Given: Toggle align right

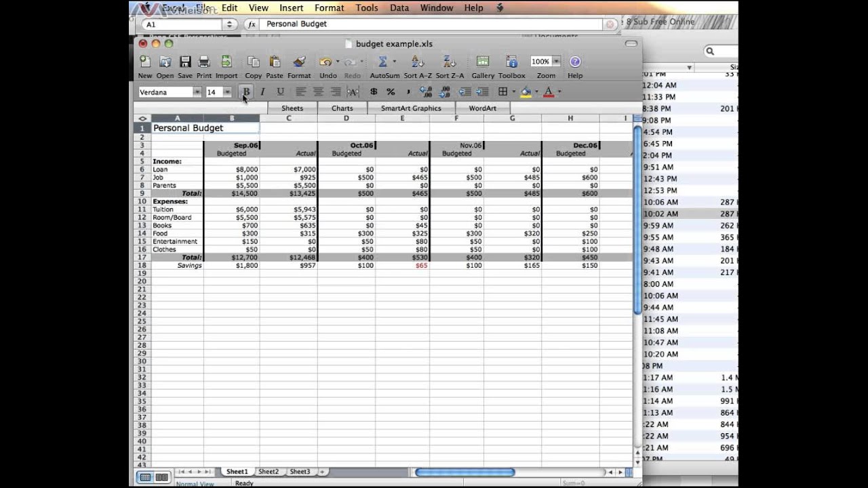Looking at the screenshot, I should point(335,91).
